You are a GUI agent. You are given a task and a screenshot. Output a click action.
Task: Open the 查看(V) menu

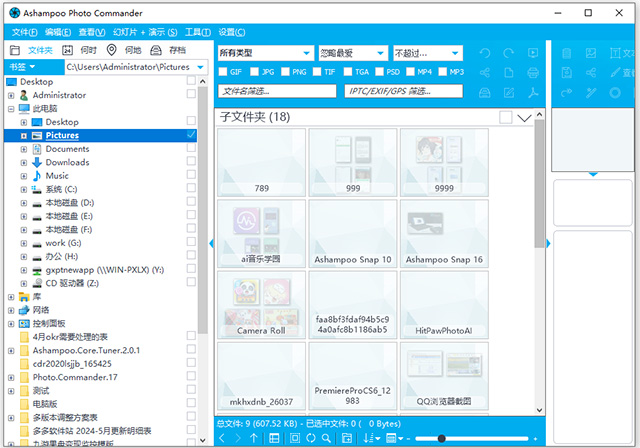point(92,32)
